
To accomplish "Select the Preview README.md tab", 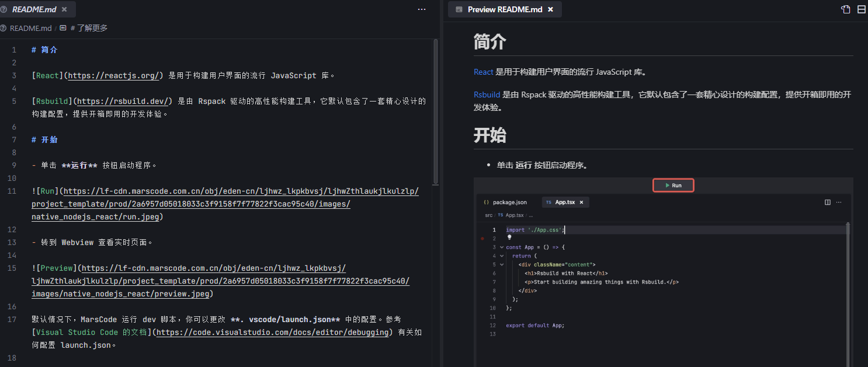I will 505,9.
